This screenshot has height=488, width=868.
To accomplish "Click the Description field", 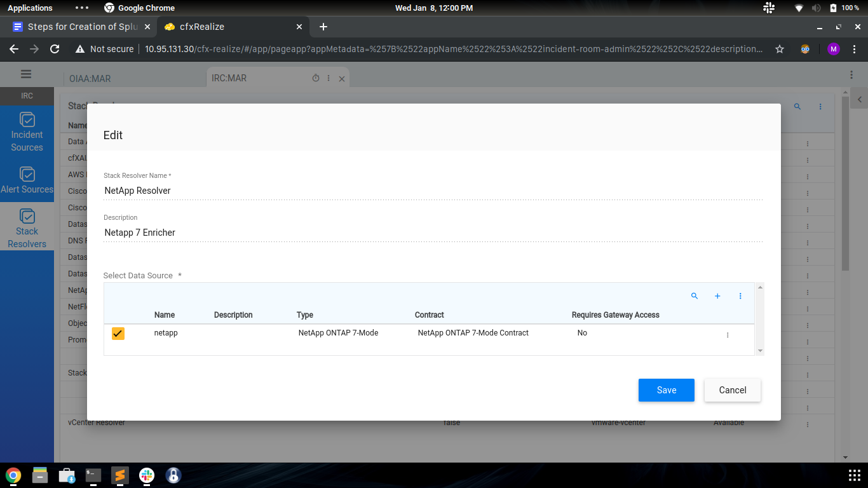I will coord(433,233).
